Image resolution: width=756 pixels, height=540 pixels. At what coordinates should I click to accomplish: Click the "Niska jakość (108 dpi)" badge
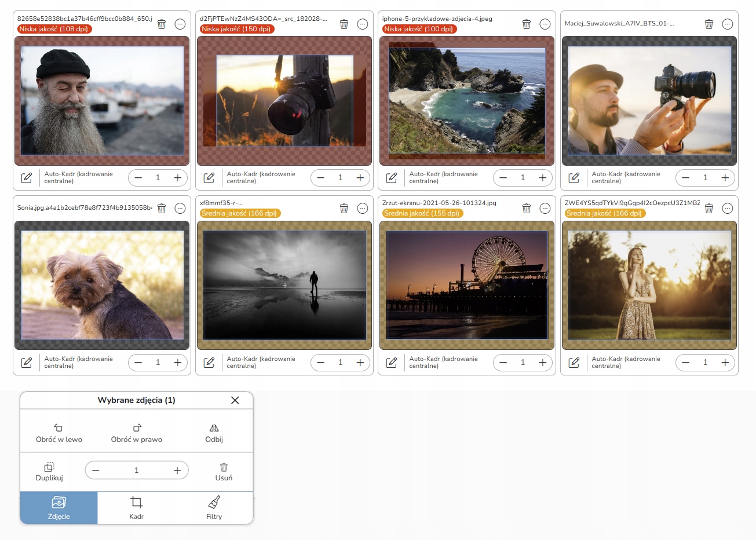tap(54, 29)
